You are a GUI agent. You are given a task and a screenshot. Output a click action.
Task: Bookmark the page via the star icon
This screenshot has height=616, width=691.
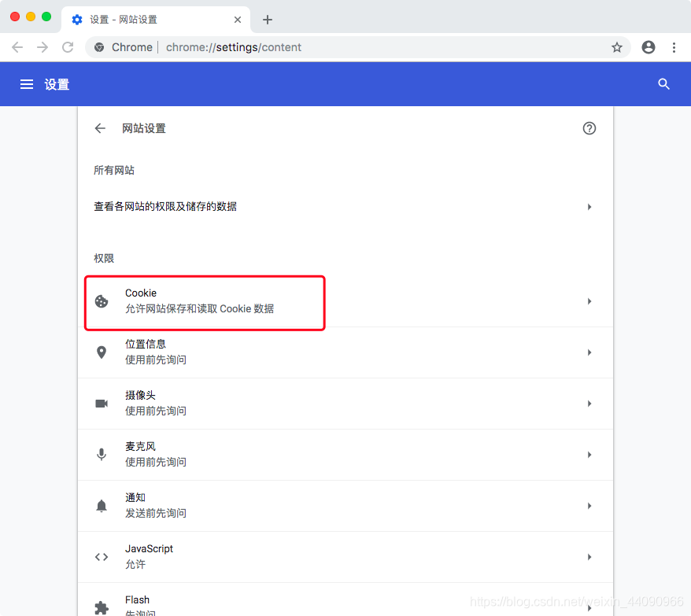pyautogui.click(x=617, y=47)
